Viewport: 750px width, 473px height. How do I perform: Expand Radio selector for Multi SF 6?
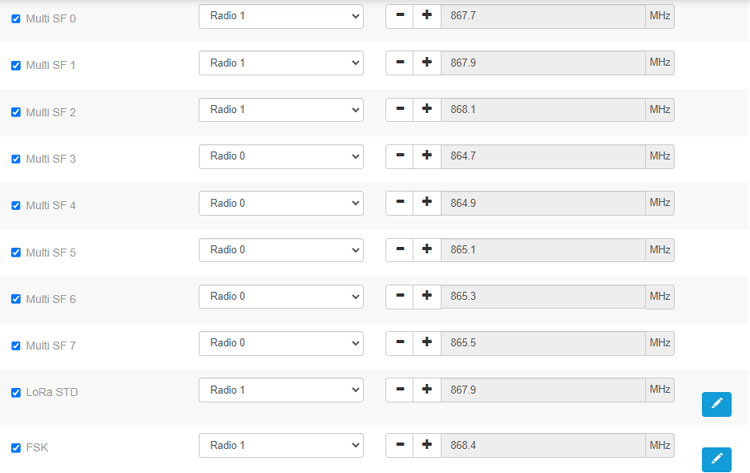coord(281,297)
